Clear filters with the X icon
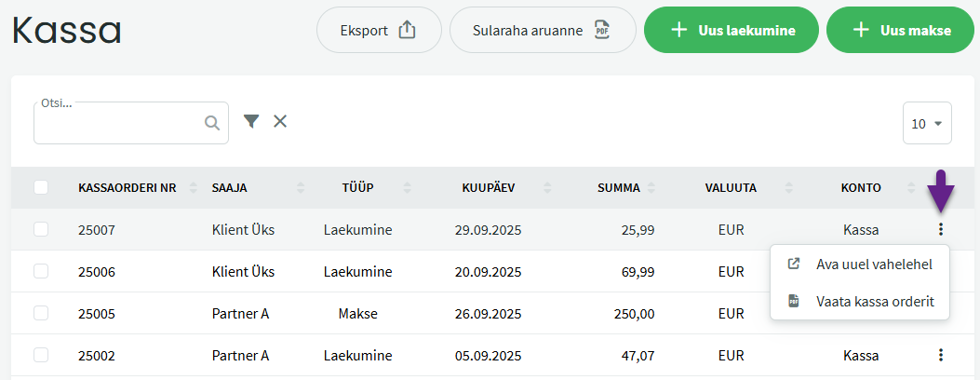980x380 pixels. pos(280,121)
